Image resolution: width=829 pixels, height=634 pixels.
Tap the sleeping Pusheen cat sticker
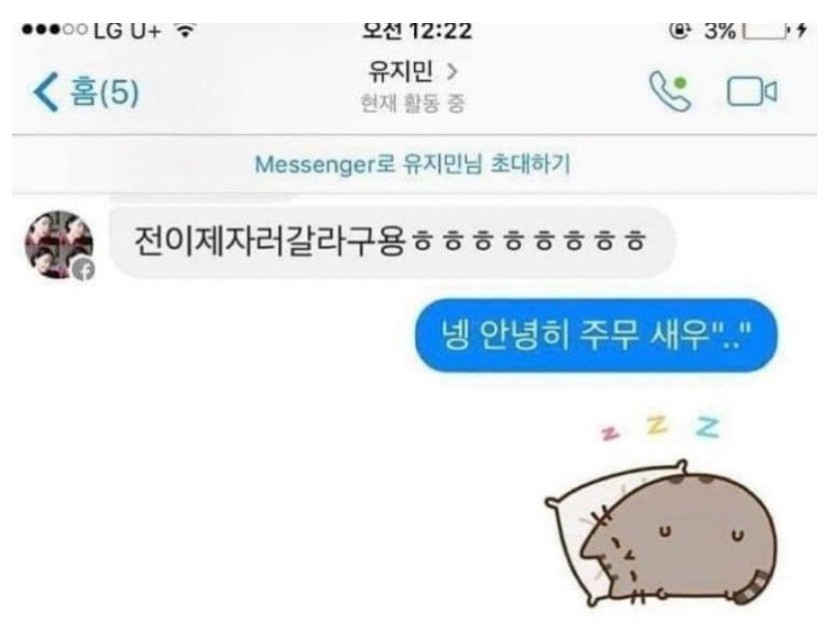click(x=661, y=533)
